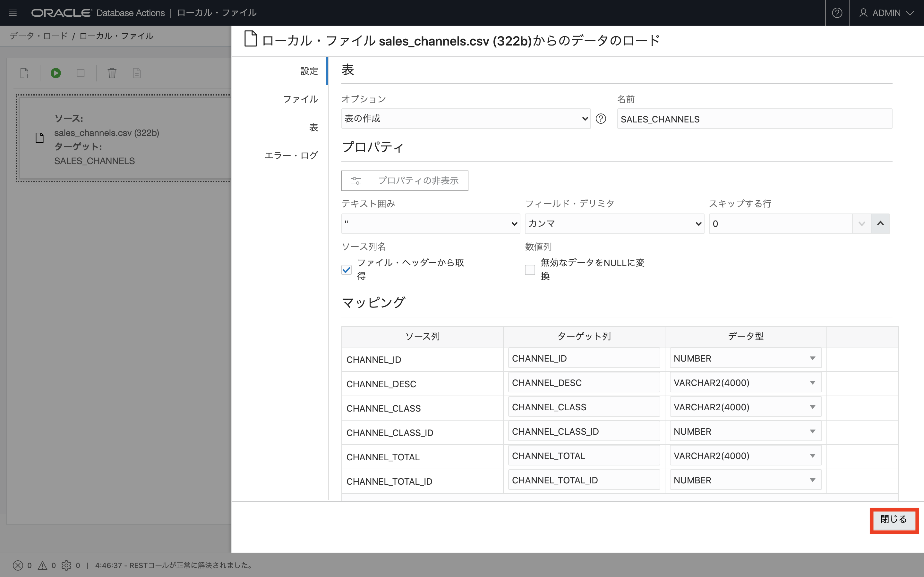Increment スキップする行 with the up stepper
This screenshot has height=577, width=924.
click(x=880, y=224)
